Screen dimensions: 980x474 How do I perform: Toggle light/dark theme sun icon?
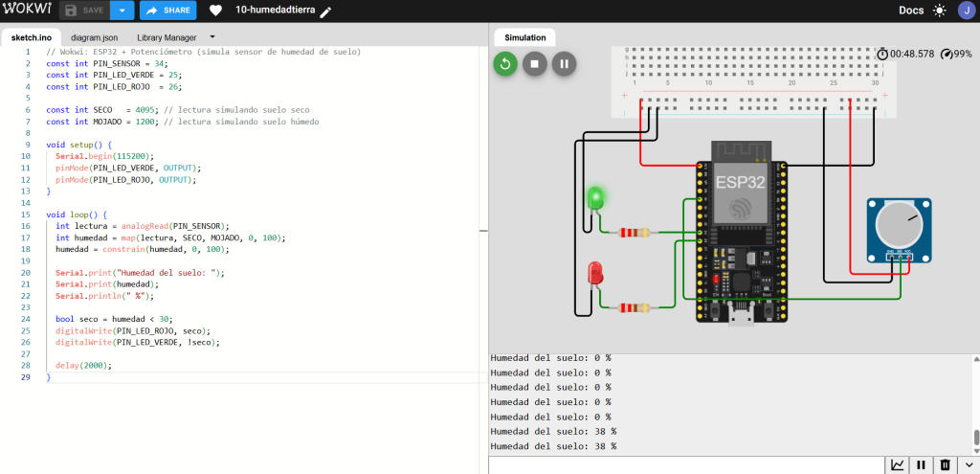tap(940, 11)
